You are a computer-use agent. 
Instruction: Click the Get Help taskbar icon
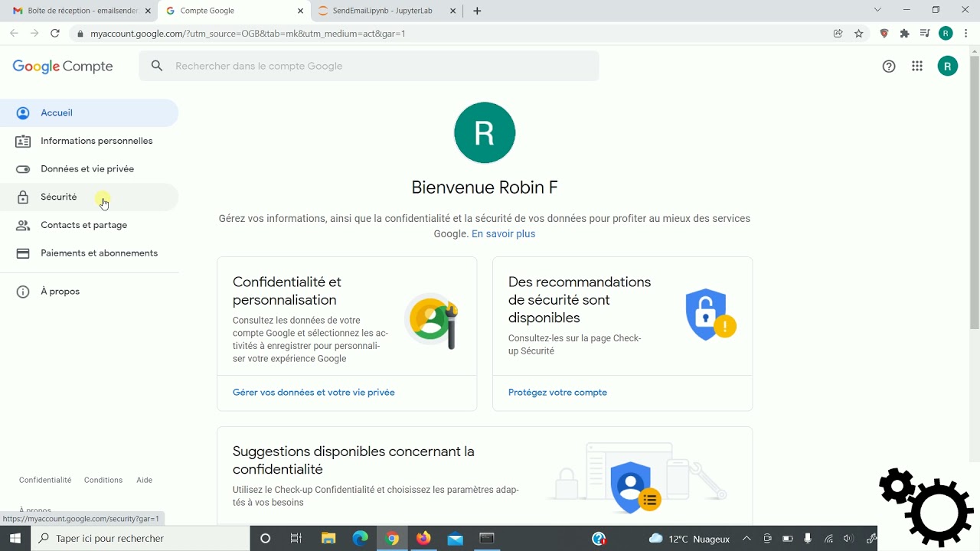click(599, 539)
